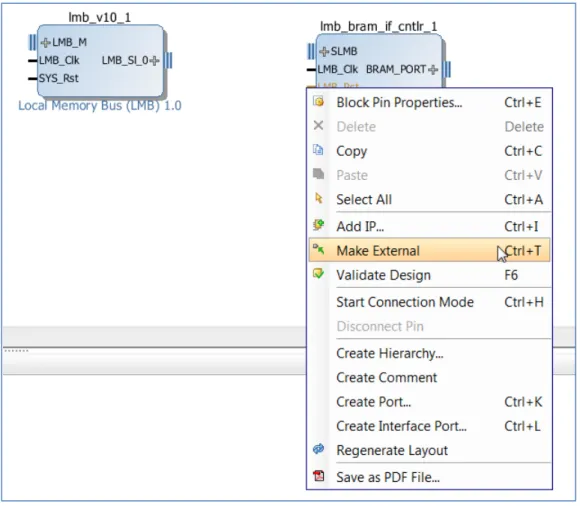Click the Make External icon

[x=318, y=250]
